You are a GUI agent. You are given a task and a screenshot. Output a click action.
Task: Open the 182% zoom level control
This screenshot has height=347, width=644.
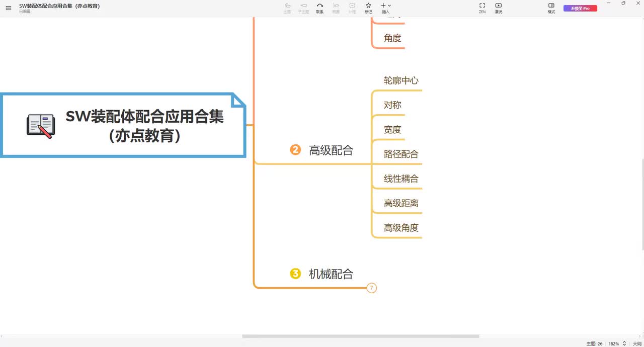coord(614,343)
